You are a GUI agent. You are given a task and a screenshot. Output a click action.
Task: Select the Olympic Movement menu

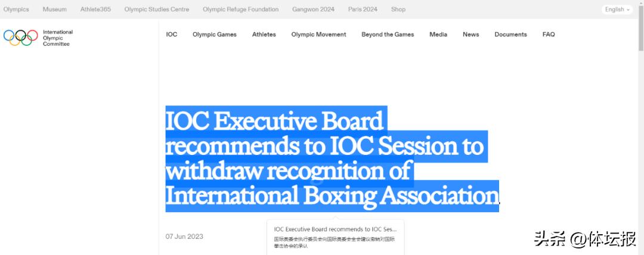pyautogui.click(x=318, y=35)
